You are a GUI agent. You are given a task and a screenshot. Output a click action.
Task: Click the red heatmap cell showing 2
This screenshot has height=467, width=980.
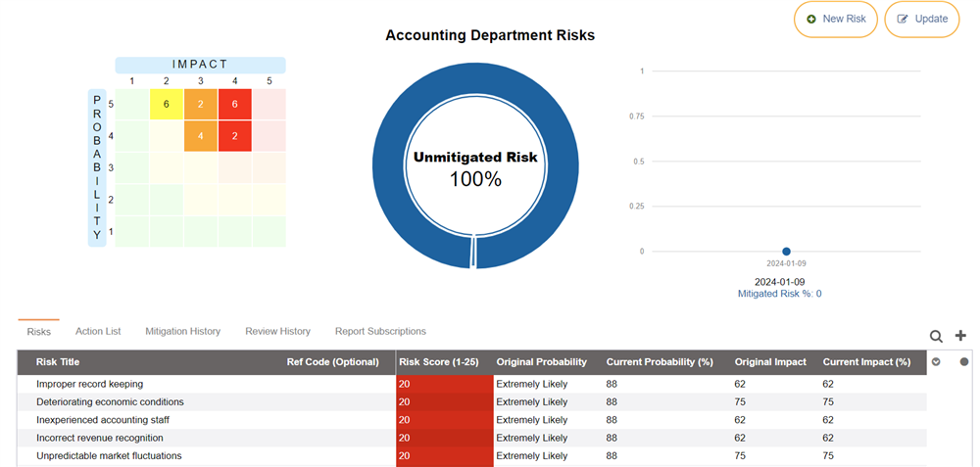coord(235,136)
